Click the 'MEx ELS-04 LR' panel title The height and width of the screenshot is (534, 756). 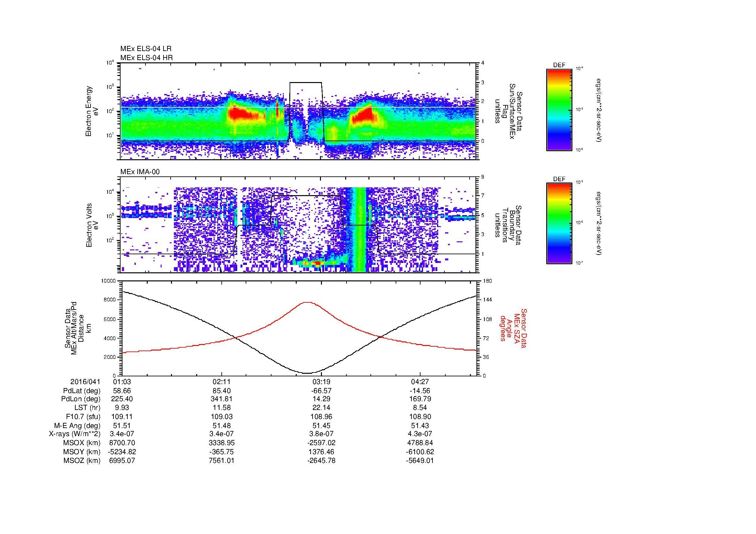[146, 49]
